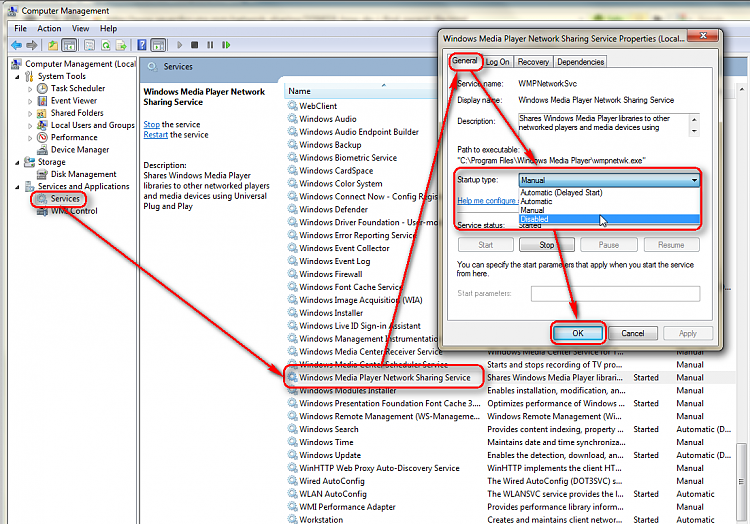Expand the Task Scheduler node

tap(30, 89)
